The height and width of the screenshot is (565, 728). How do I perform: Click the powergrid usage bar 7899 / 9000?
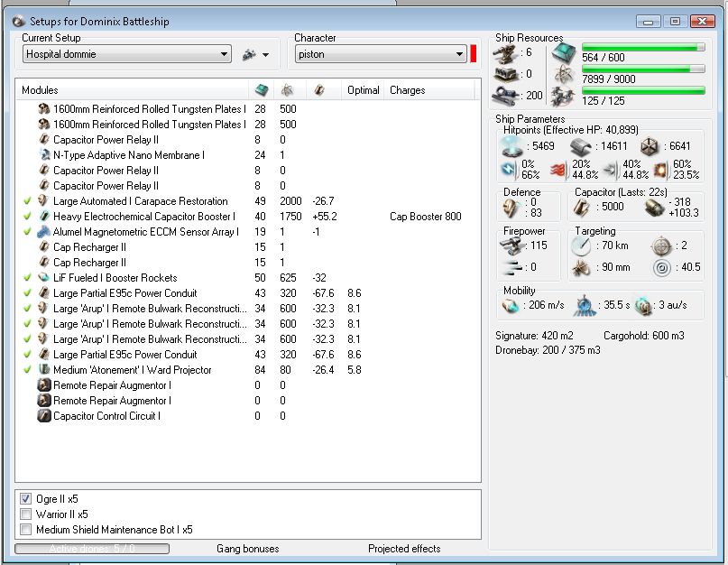[643, 69]
